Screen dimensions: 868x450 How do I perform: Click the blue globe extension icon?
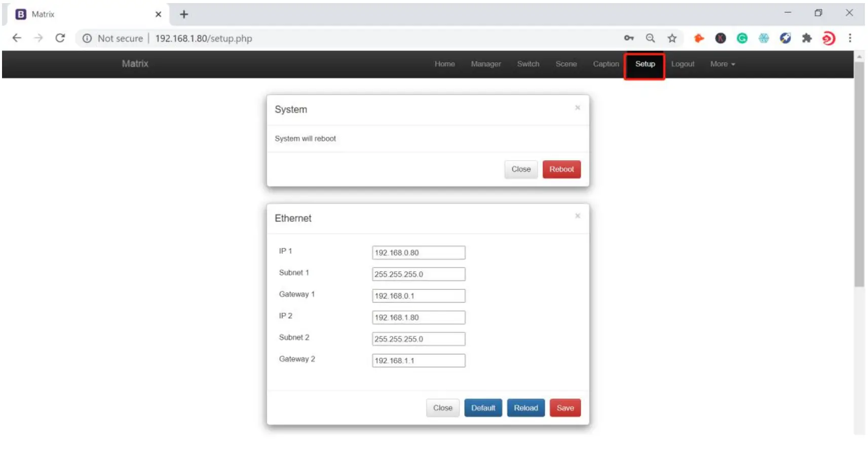click(785, 38)
